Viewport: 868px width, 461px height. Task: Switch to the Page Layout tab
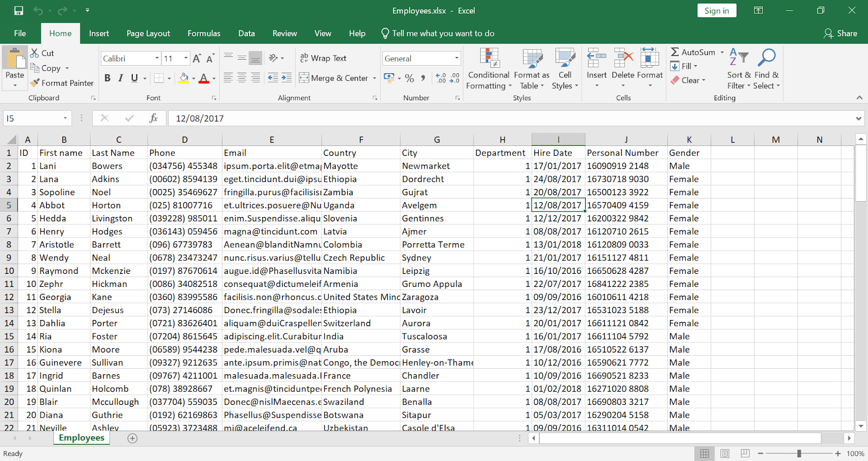(148, 33)
